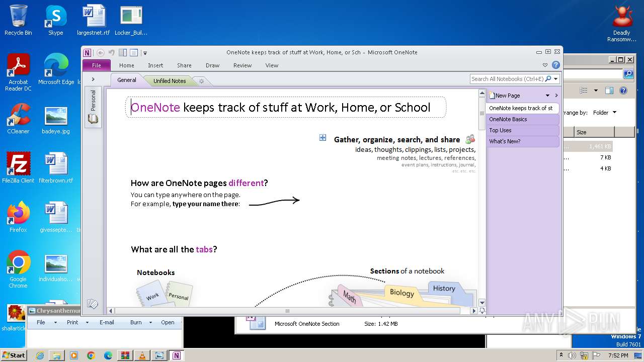Click the Explorer help icon

623,91
